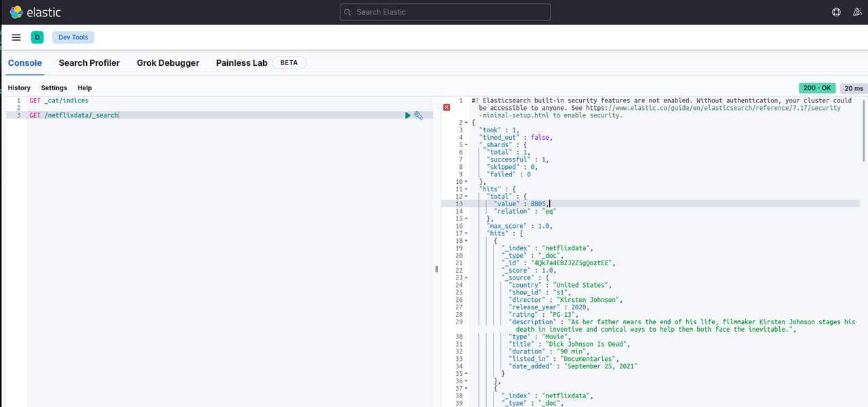
Task: Click the Dev Tools breadcrumb
Action: (73, 37)
